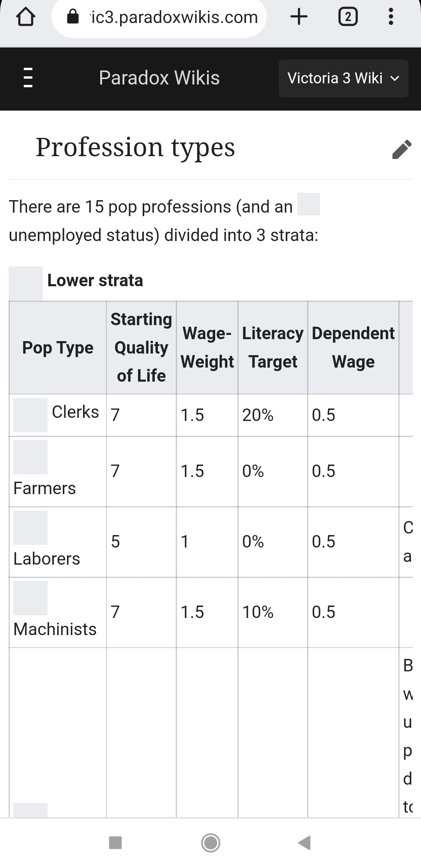The width and height of the screenshot is (421, 868).
Task: Tap the Android back navigation button
Action: pyautogui.click(x=304, y=842)
